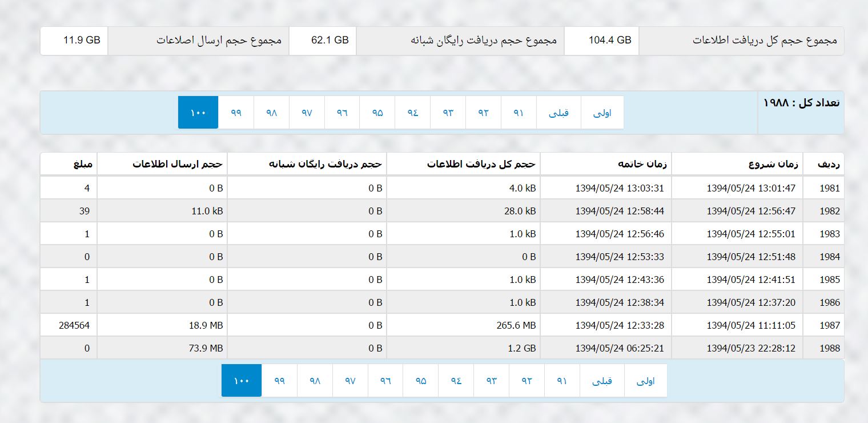This screenshot has width=868, height=423.
Task: Jump to 'اولی' (first) page in top pagination
Action: 602,113
